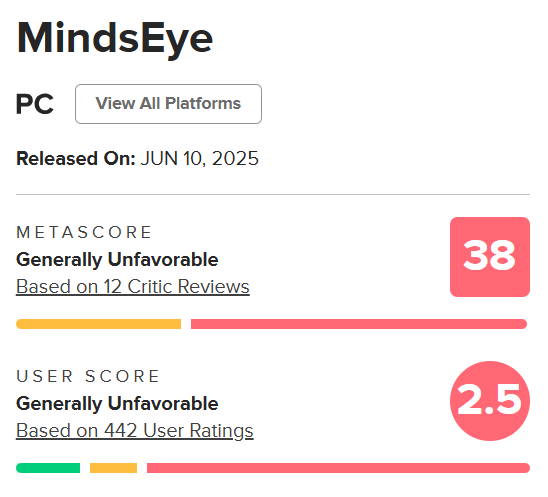The image size is (548, 497).
Task: Click the USER SCORE heading label
Action: coord(88,376)
